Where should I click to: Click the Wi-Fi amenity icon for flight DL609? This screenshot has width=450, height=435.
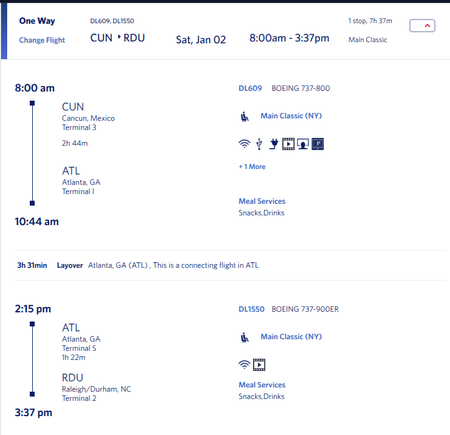(244, 144)
